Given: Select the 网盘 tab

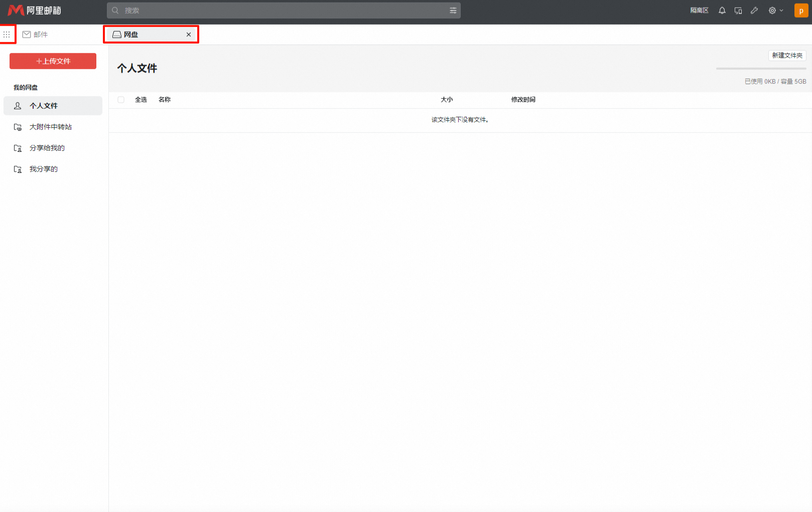Looking at the screenshot, I should click(151, 35).
